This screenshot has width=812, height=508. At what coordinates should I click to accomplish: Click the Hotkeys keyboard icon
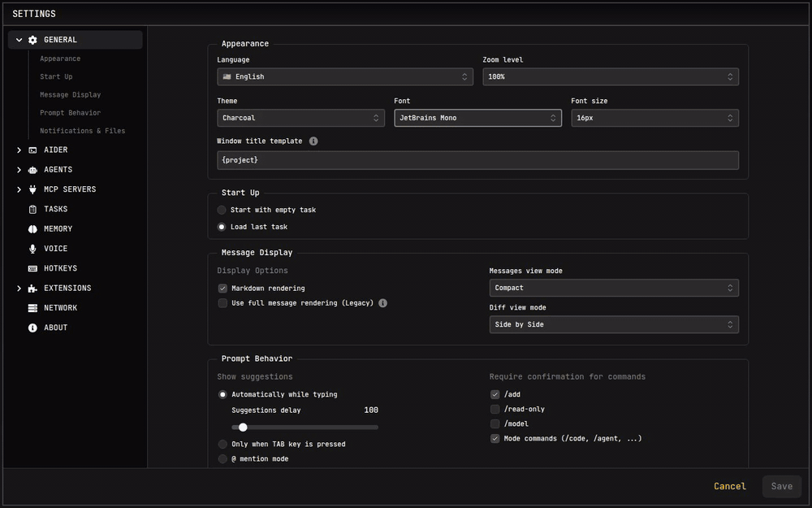pyautogui.click(x=32, y=268)
